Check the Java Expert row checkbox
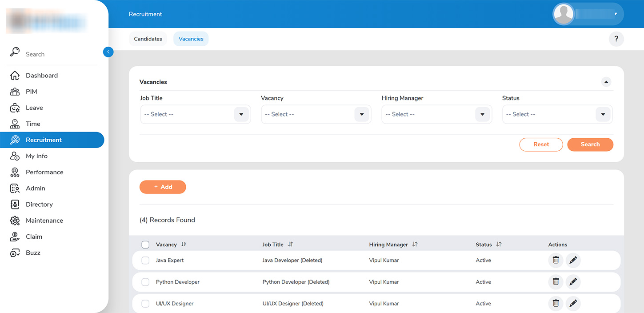This screenshot has height=313, width=644. (145, 261)
